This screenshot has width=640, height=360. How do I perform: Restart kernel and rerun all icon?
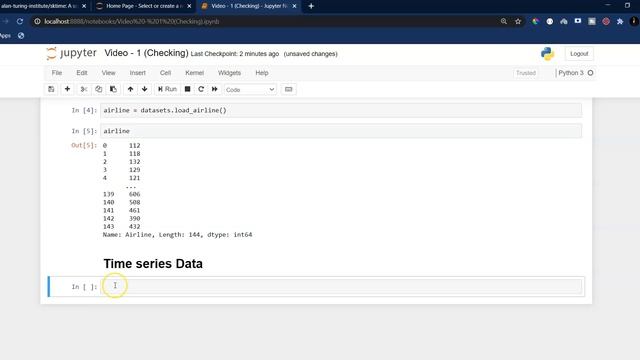[215, 89]
